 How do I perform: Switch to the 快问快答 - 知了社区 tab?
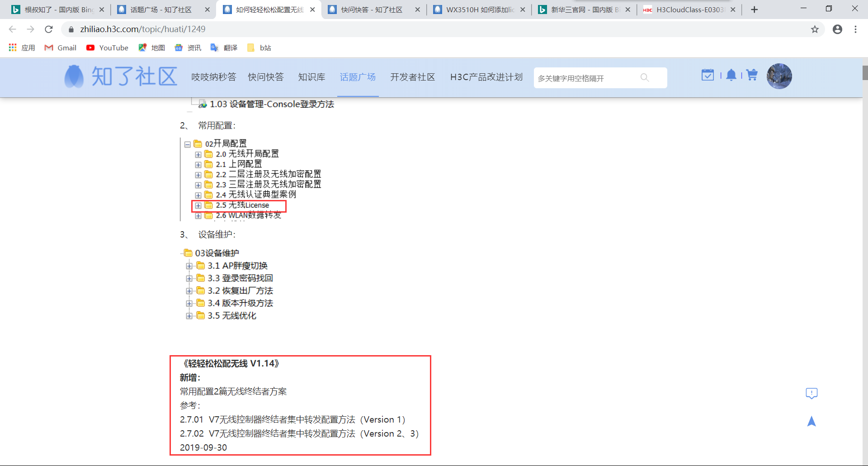click(373, 10)
